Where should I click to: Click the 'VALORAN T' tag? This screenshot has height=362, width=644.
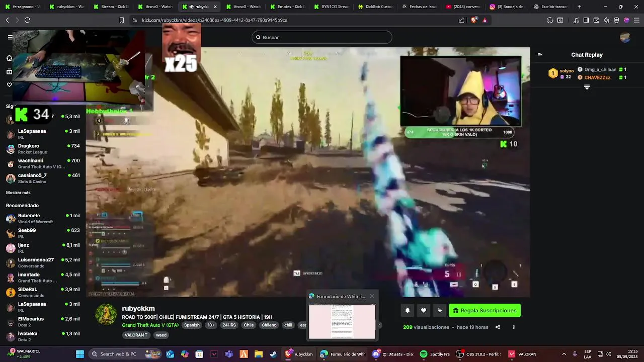coord(136,335)
